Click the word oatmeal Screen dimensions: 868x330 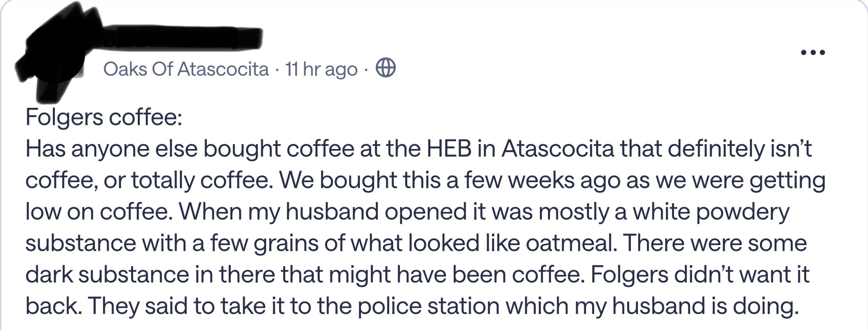click(572, 243)
